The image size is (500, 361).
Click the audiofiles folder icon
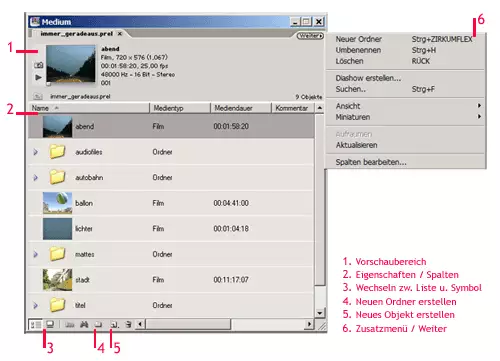57,151
